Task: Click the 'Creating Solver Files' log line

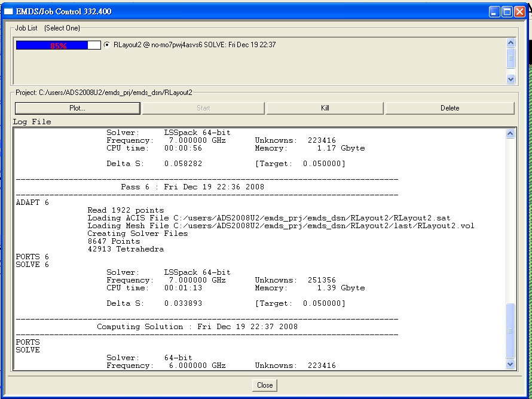Action: click(x=137, y=234)
